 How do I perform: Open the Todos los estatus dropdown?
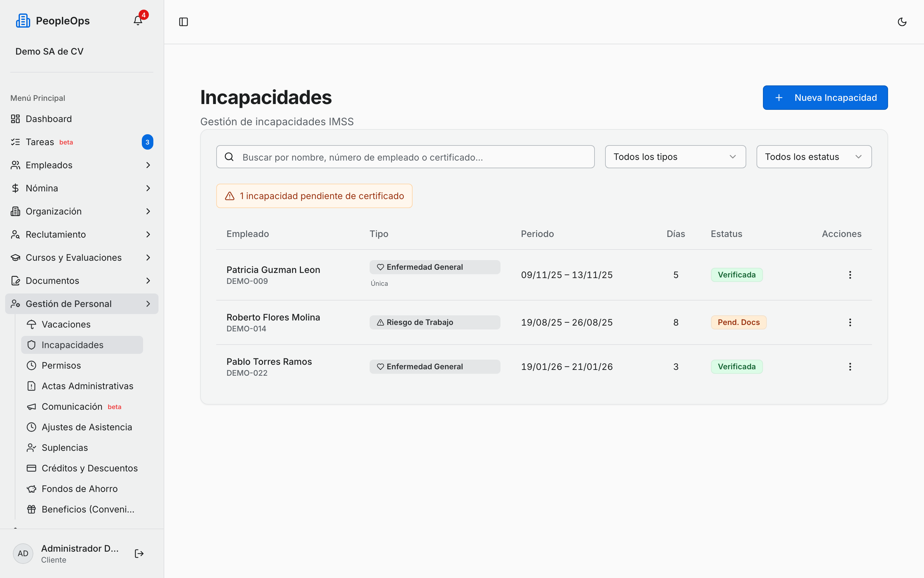click(x=814, y=157)
